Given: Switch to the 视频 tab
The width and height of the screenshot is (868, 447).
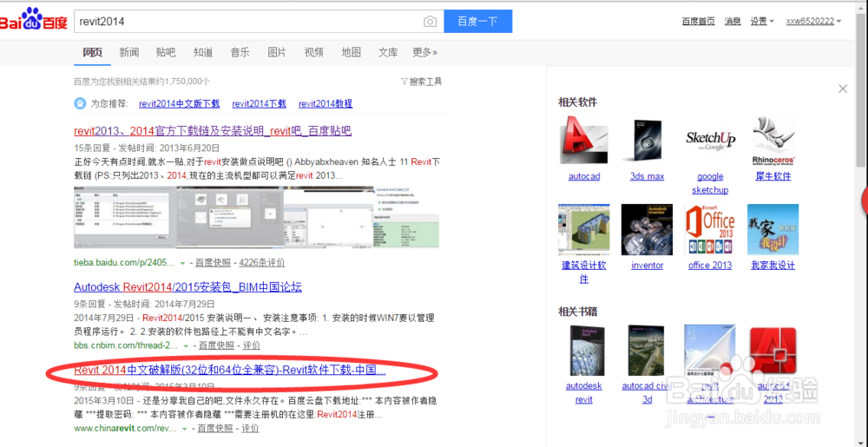Looking at the screenshot, I should (x=314, y=53).
